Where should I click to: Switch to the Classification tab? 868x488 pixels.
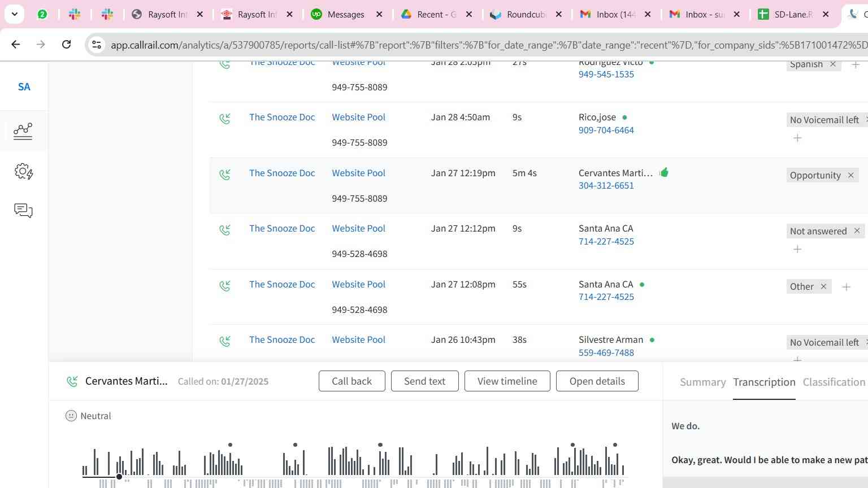834,382
